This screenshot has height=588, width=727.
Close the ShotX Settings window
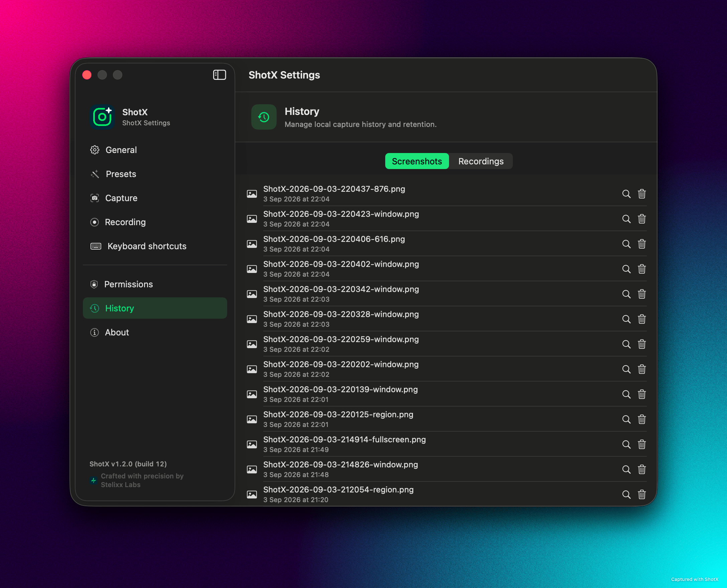tap(87, 75)
